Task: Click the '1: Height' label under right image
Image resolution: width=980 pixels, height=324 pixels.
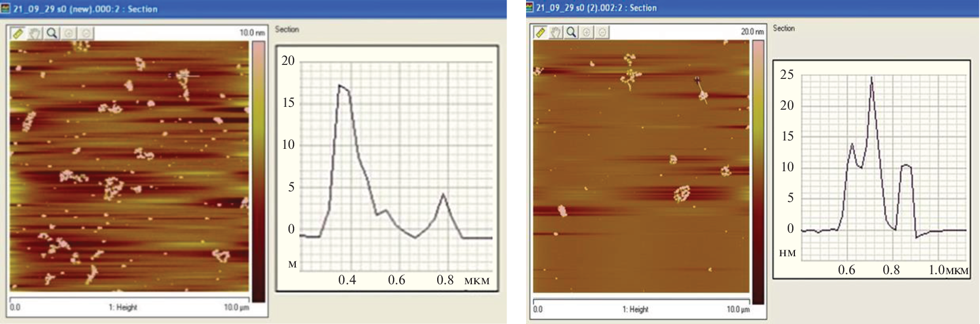Action: click(x=635, y=309)
